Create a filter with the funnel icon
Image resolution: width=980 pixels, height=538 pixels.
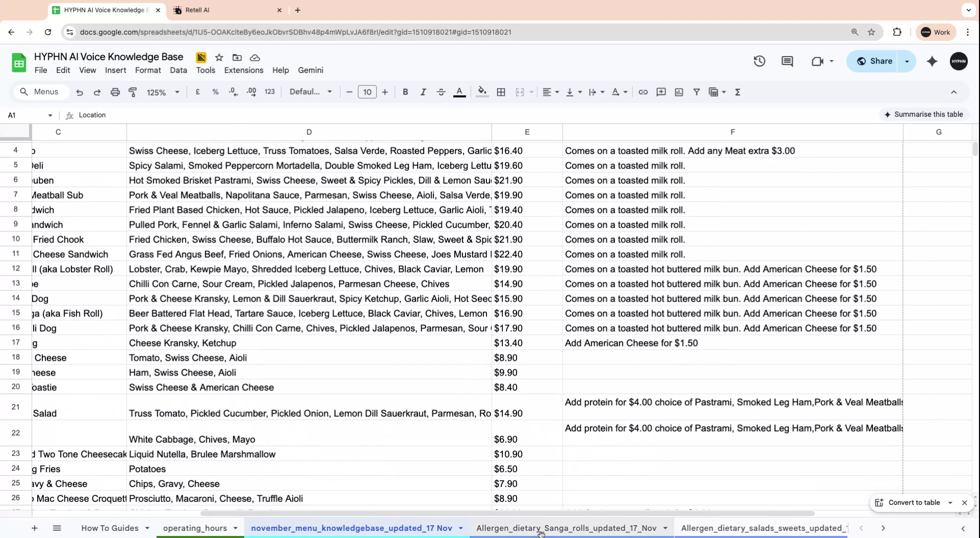click(x=696, y=92)
